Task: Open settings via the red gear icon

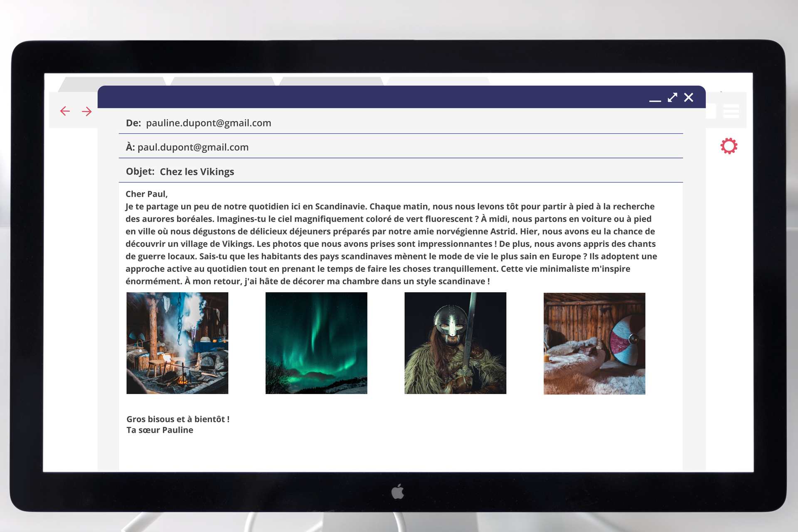Action: [729, 146]
